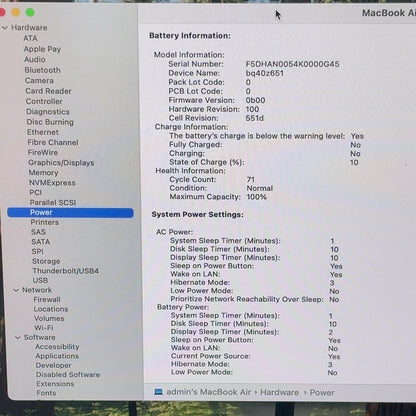Image resolution: width=416 pixels, height=416 pixels.
Task: Select Camera in the sidebar
Action: 39,80
